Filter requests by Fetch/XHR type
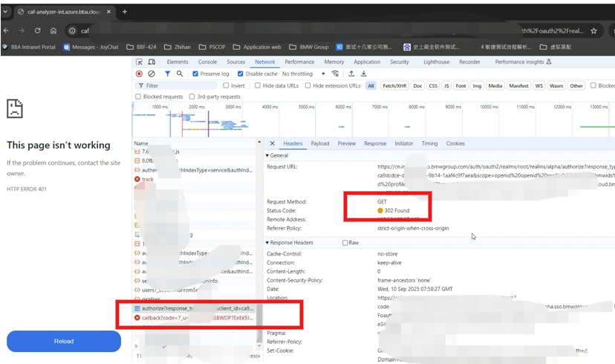 coord(394,86)
